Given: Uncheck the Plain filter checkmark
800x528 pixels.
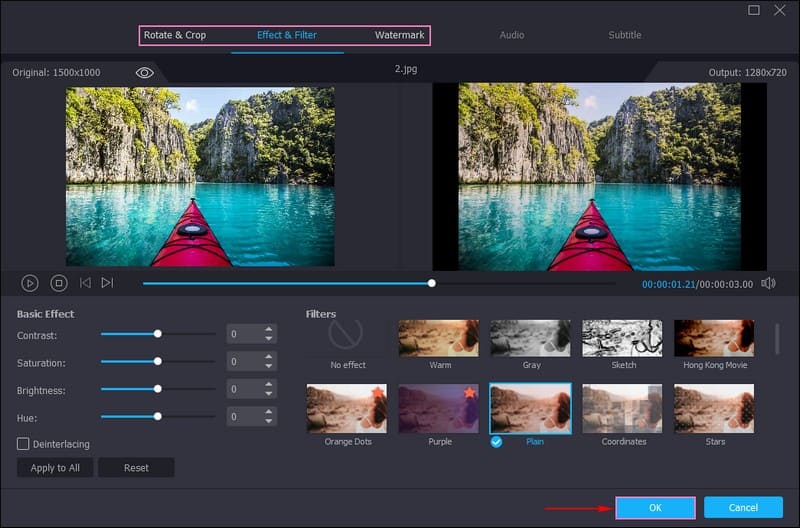Looking at the screenshot, I should point(496,441).
